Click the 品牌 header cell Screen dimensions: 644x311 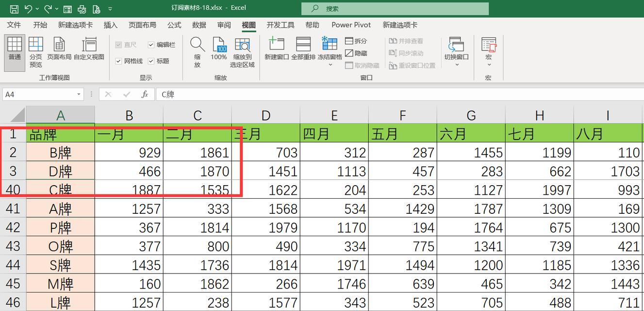tap(61, 133)
